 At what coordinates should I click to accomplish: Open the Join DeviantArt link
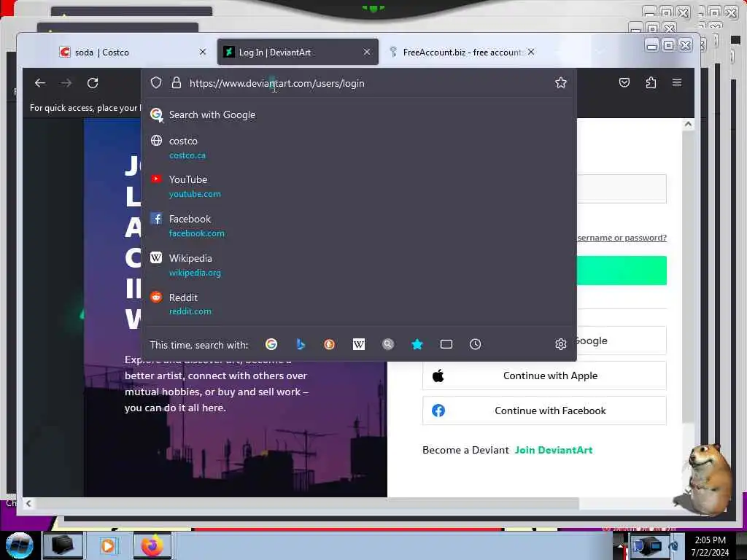pos(554,450)
